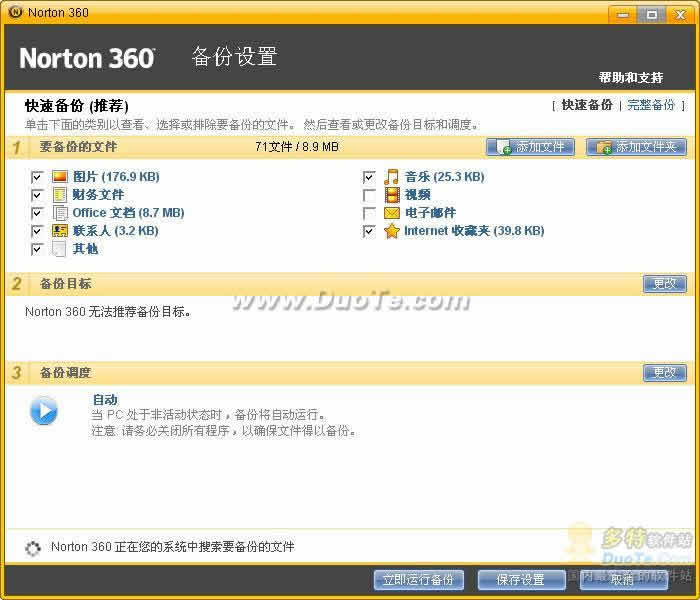Click the 自动 schedule heading
Viewport: 700px width, 600px height.
[x=105, y=400]
